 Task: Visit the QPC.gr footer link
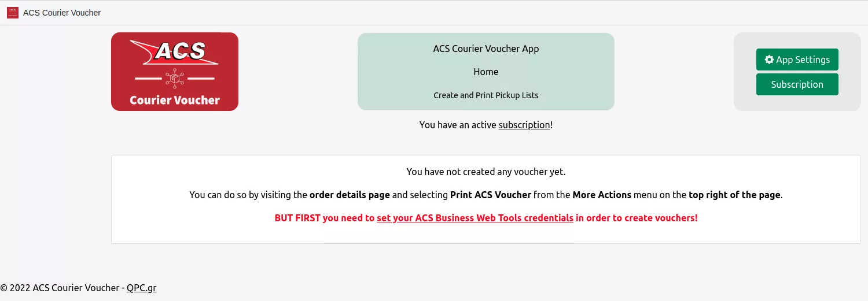tap(142, 288)
